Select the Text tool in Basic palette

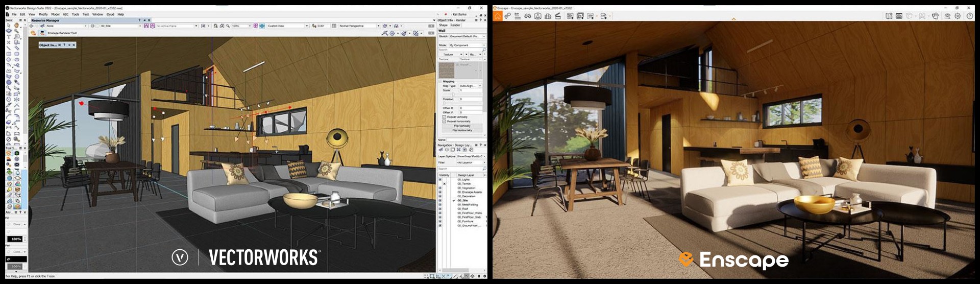(x=9, y=37)
